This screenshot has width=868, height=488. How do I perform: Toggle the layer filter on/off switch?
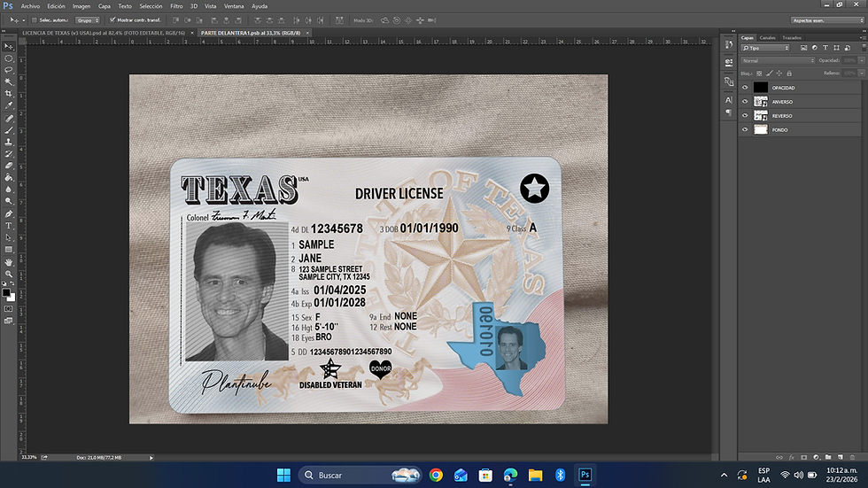[x=863, y=48]
